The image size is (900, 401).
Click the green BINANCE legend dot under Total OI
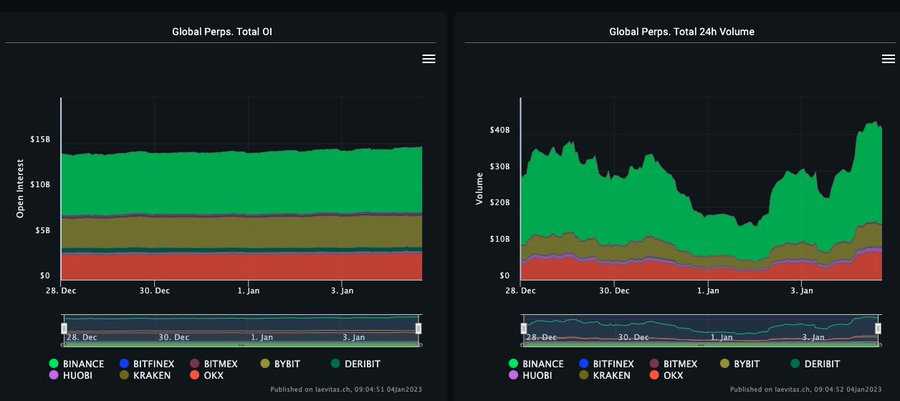54,363
